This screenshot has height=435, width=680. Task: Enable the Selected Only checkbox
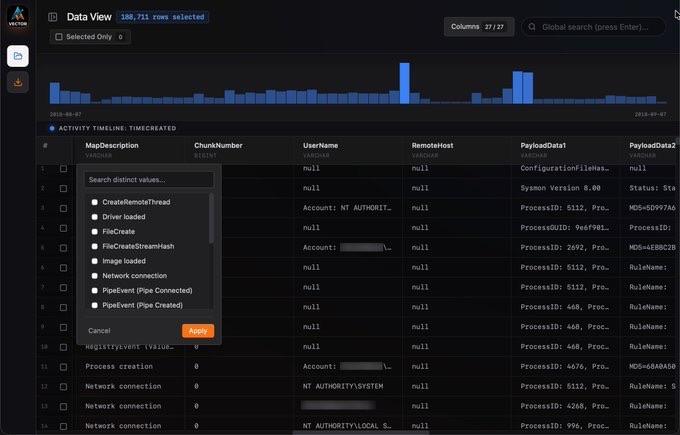pyautogui.click(x=59, y=37)
